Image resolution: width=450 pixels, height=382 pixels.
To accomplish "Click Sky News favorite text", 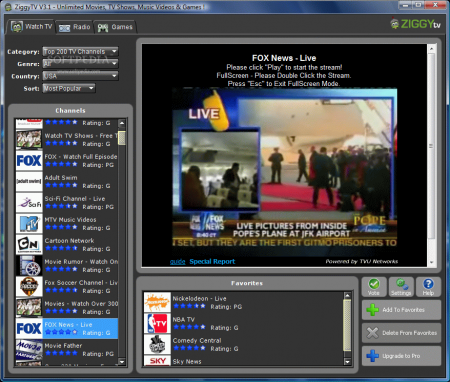I will [187, 361].
